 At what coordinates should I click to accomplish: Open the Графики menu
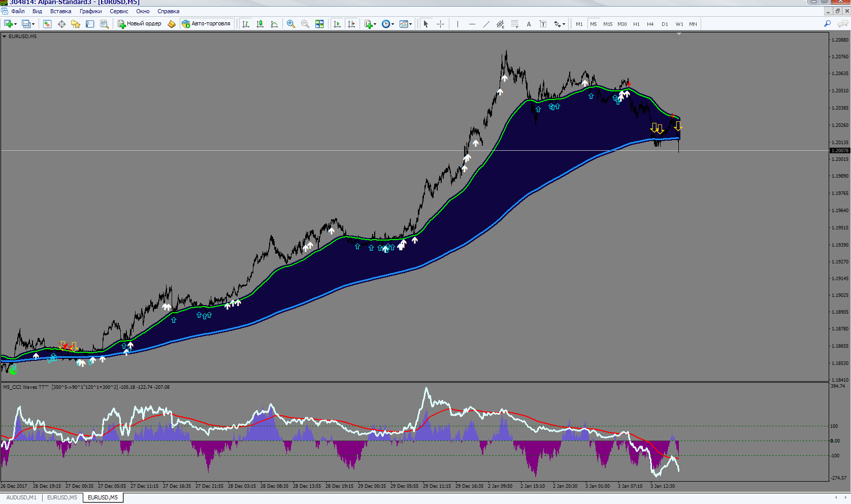90,11
